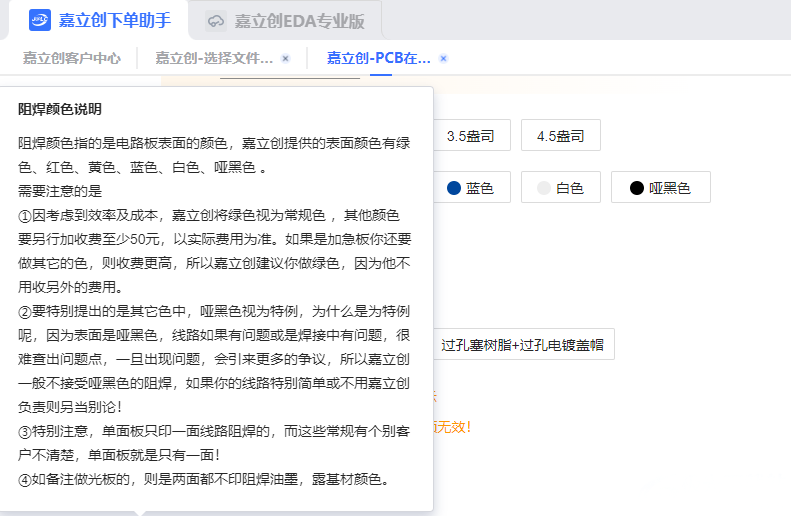
Task: Select 蓝色 solder mask color
Action: click(x=471, y=187)
